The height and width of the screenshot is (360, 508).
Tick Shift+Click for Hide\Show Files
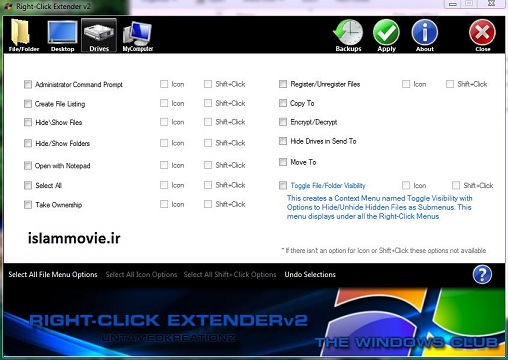[x=208, y=122]
